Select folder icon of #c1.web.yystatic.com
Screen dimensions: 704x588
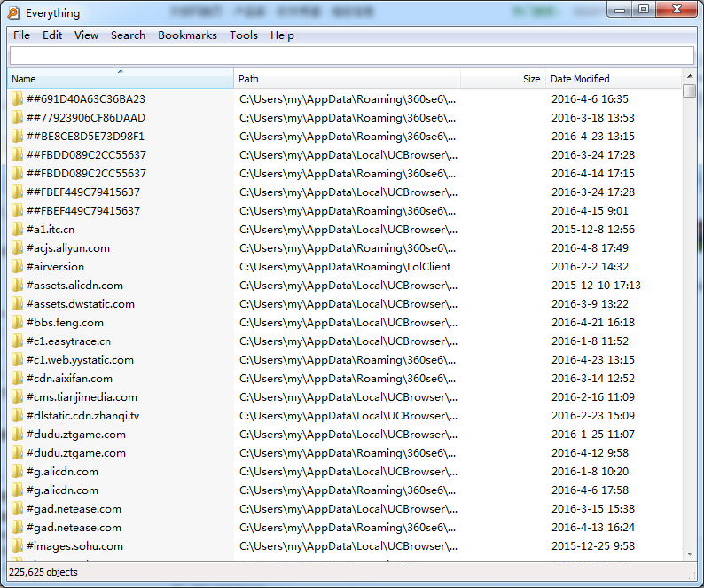coord(17,360)
